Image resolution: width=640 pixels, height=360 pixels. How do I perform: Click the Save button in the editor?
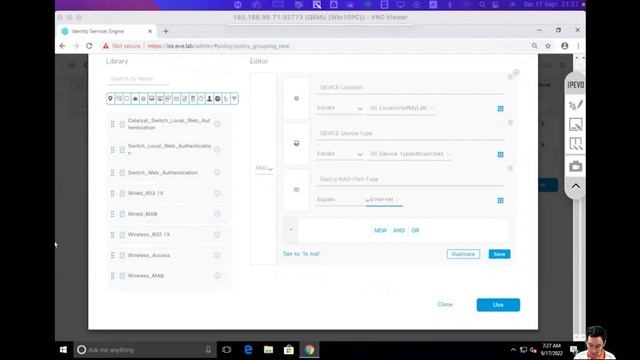(499, 254)
